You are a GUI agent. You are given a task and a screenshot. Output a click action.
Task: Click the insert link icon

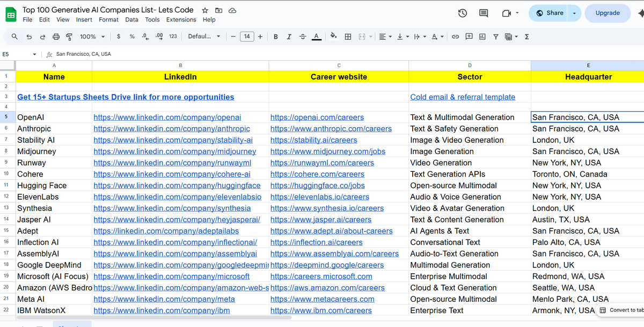455,37
